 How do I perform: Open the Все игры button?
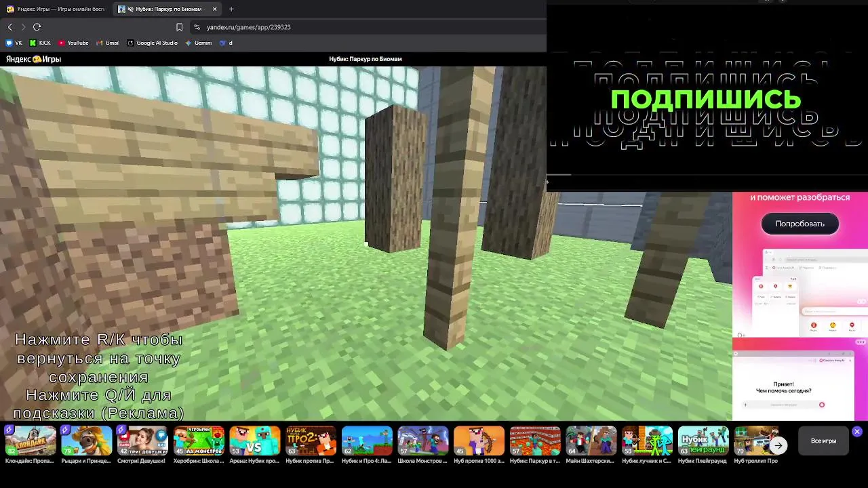[823, 441]
